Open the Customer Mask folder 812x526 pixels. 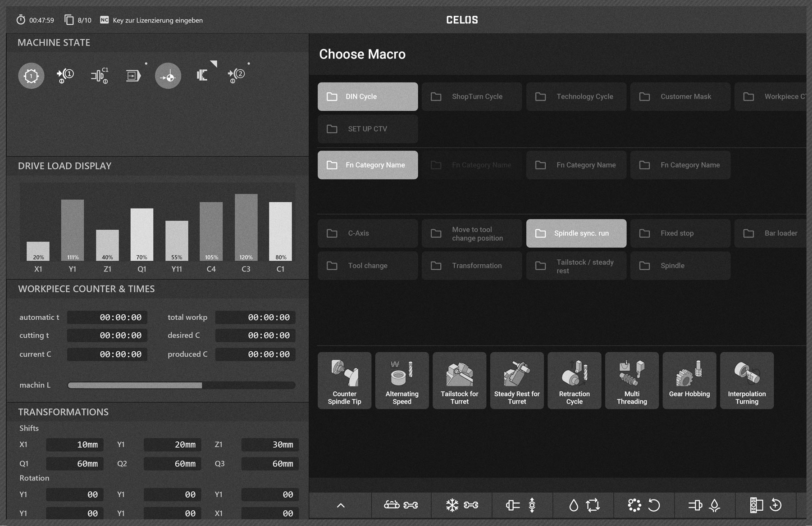680,96
